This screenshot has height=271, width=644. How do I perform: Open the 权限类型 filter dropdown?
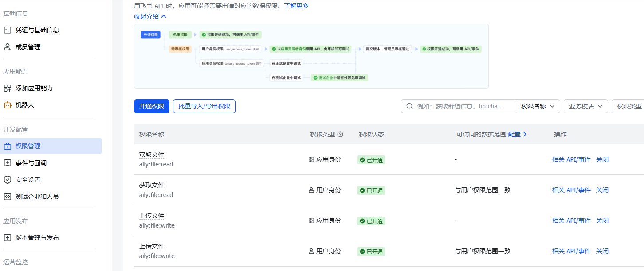(628, 106)
